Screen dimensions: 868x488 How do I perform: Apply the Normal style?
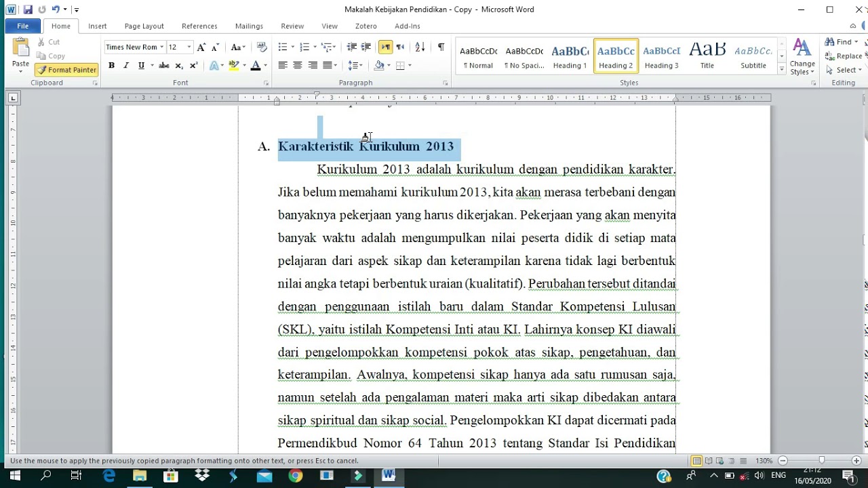[x=478, y=56]
